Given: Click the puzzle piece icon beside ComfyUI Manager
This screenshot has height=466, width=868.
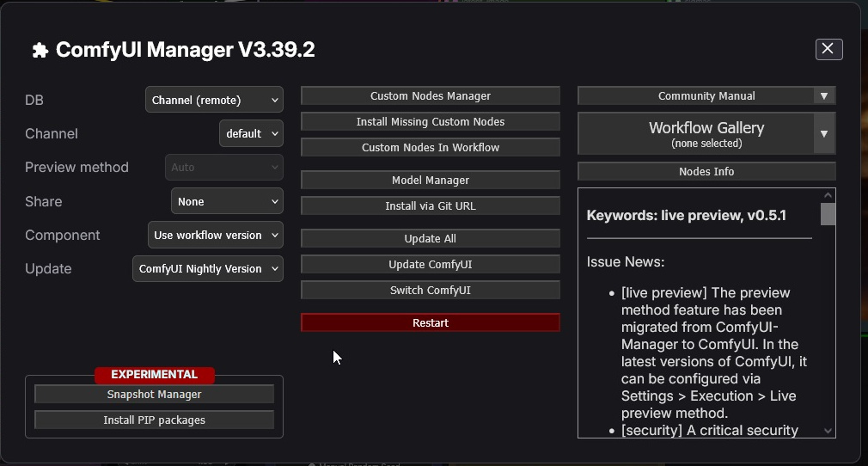Looking at the screenshot, I should (40, 51).
